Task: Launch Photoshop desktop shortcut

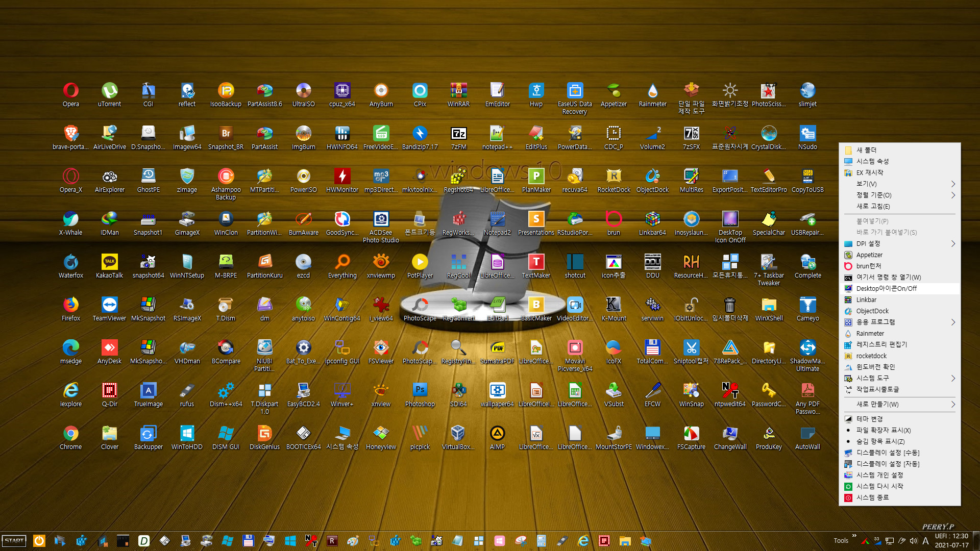Action: pyautogui.click(x=420, y=395)
